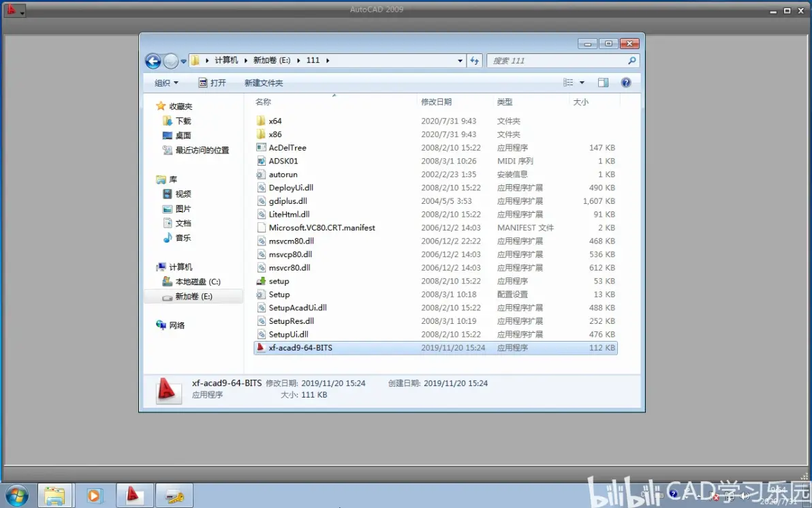The height and width of the screenshot is (508, 812).
Task: Click the Forward navigation arrow button
Action: coord(171,61)
